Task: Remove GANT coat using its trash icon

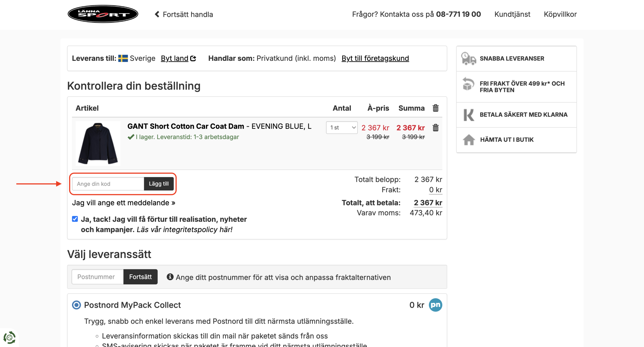Action: tap(435, 128)
